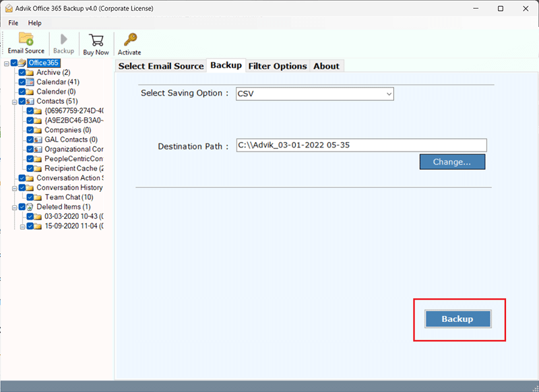This screenshot has height=392, width=539.
Task: Collapse the Office365 root node
Action: click(x=7, y=63)
